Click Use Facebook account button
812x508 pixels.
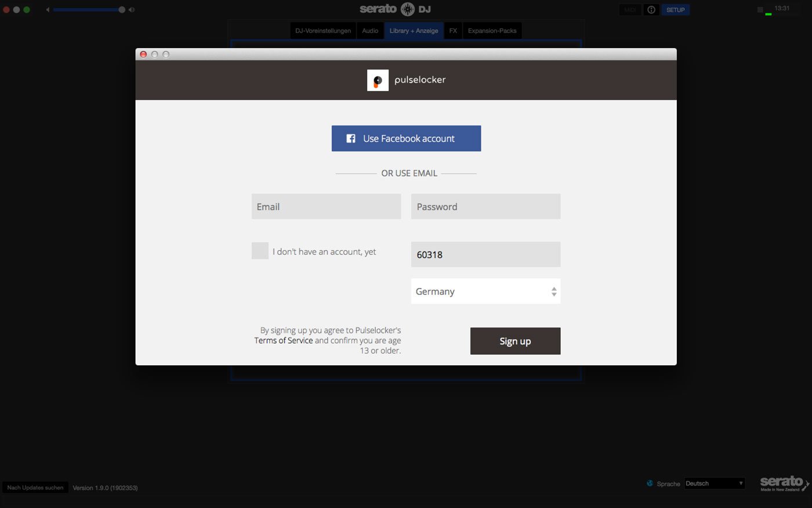pyautogui.click(x=406, y=139)
